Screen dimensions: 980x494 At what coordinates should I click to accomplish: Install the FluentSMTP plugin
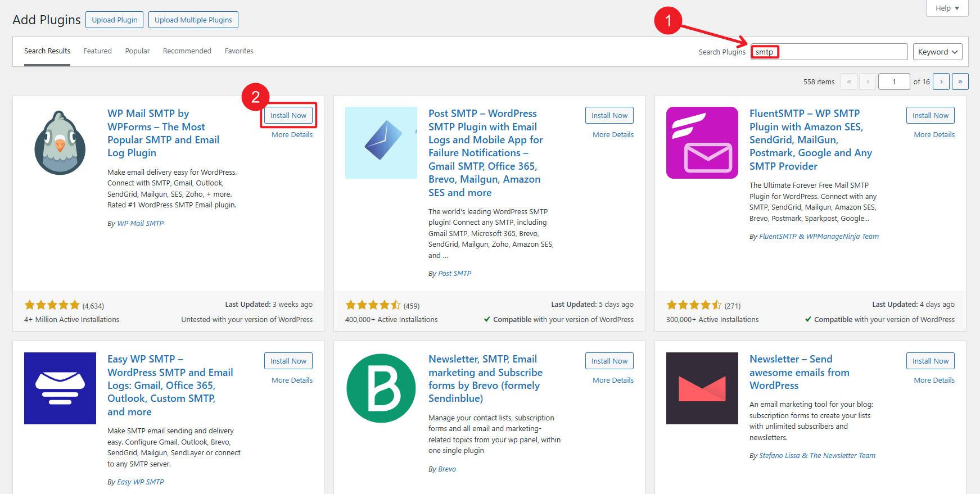coord(931,115)
